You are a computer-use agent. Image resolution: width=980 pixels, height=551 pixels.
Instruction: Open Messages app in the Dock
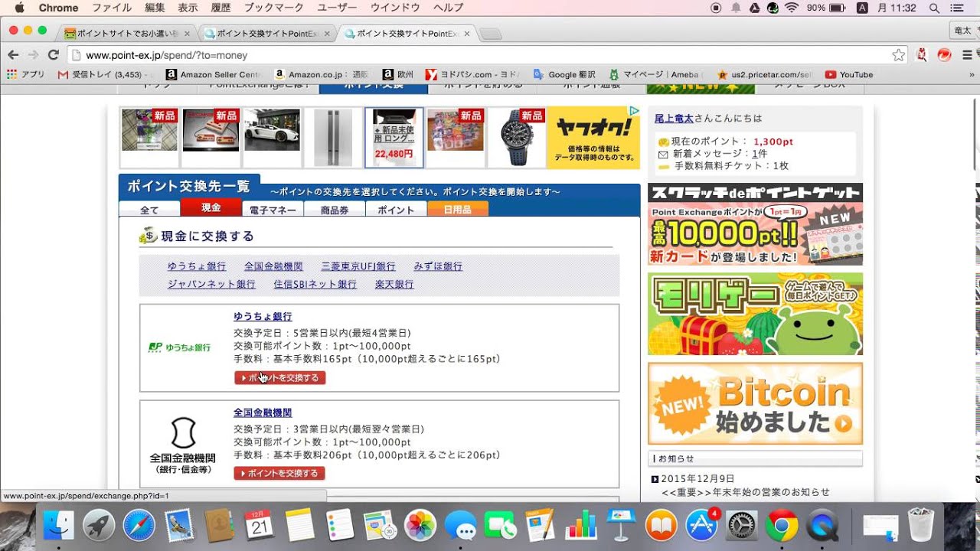point(461,525)
